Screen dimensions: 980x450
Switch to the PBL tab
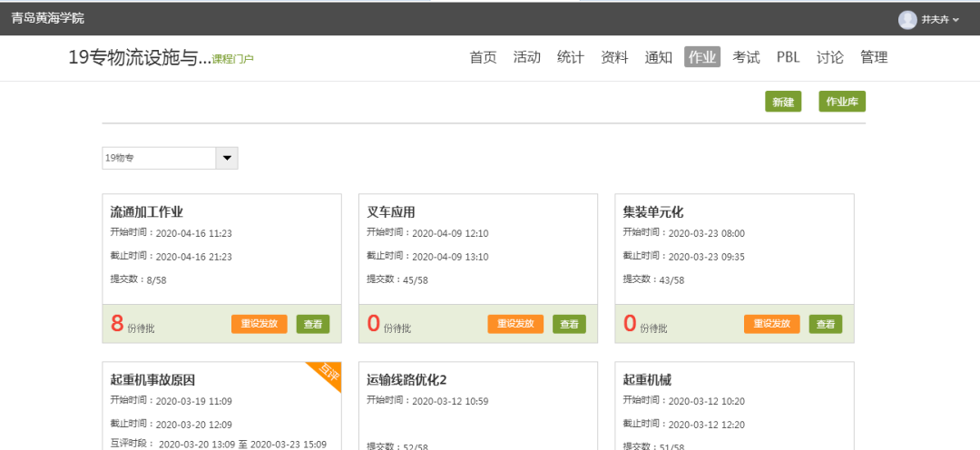(x=788, y=57)
